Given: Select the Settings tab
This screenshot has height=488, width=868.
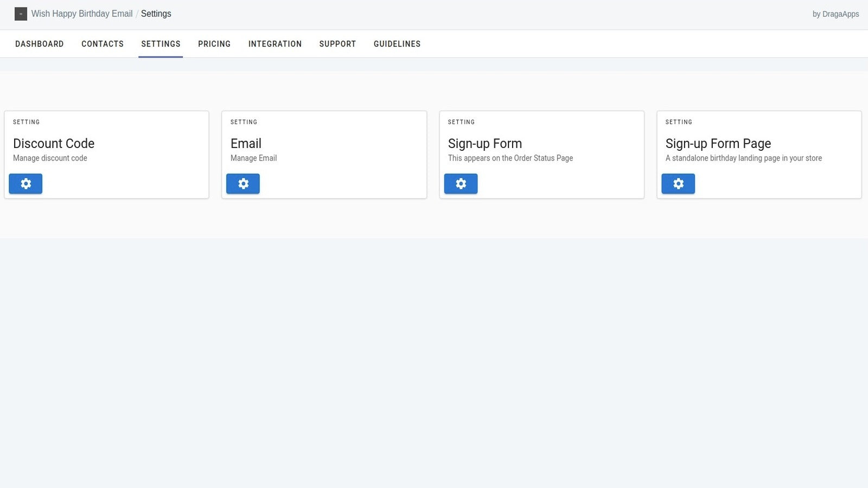Looking at the screenshot, I should [x=161, y=44].
